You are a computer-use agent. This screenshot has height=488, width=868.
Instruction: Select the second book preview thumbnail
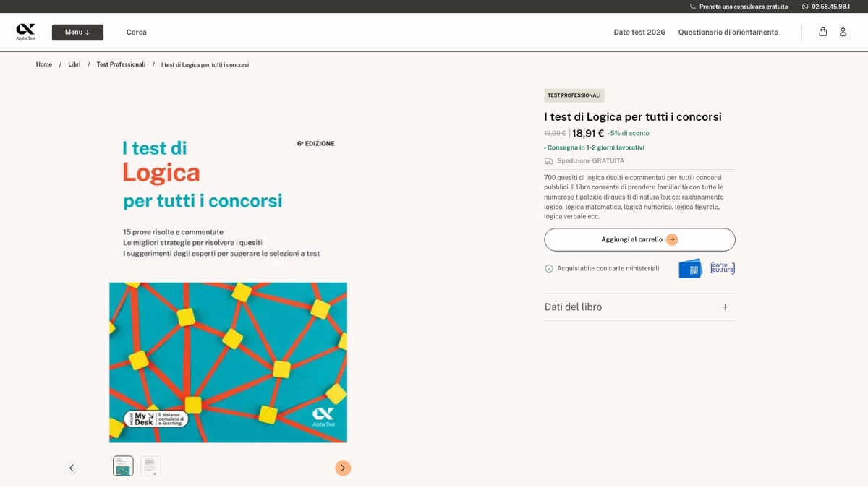pos(150,466)
